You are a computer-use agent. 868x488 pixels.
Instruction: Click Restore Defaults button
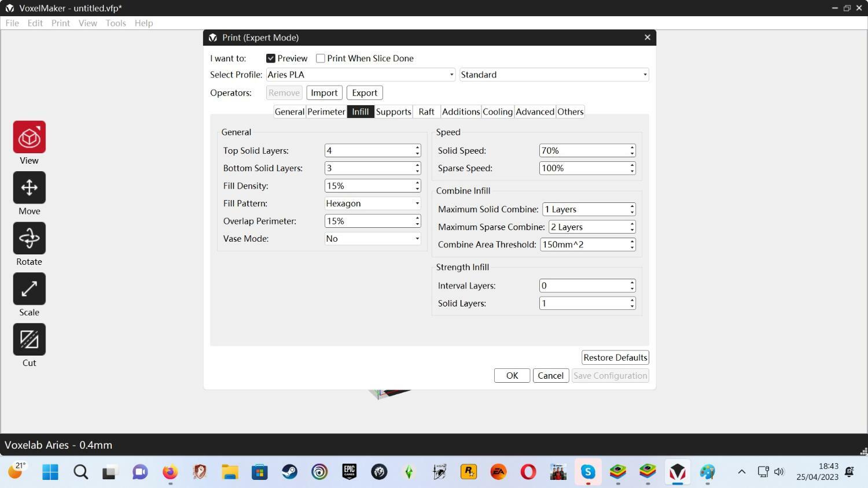[x=615, y=357]
